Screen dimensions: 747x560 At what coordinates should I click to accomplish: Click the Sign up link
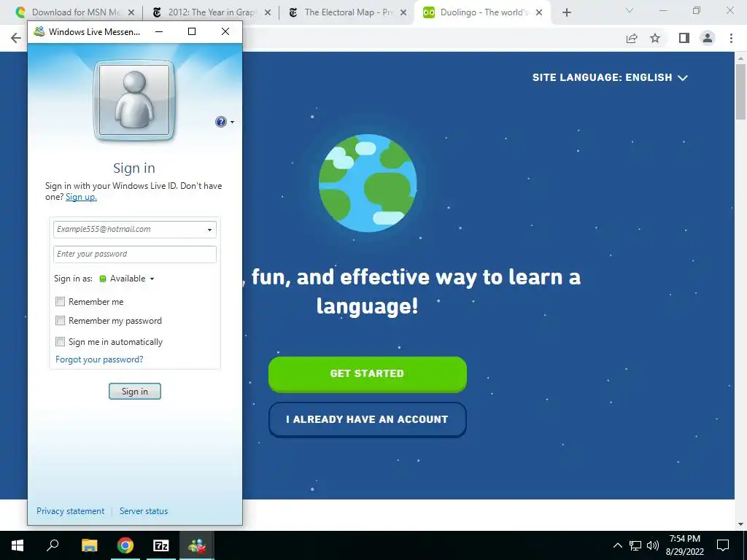81,197
